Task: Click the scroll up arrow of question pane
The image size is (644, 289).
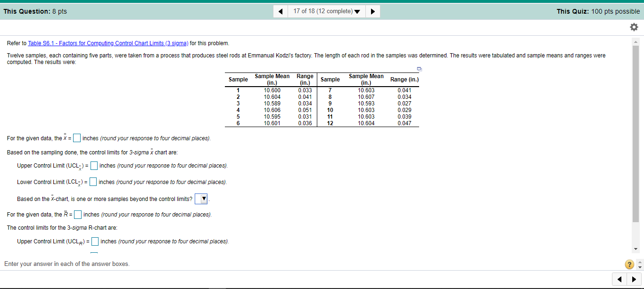Action: (x=636, y=43)
